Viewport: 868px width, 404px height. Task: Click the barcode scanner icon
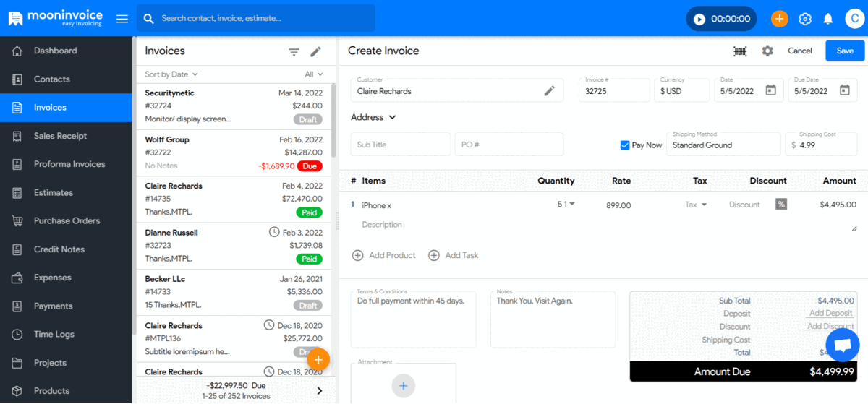pyautogui.click(x=740, y=51)
